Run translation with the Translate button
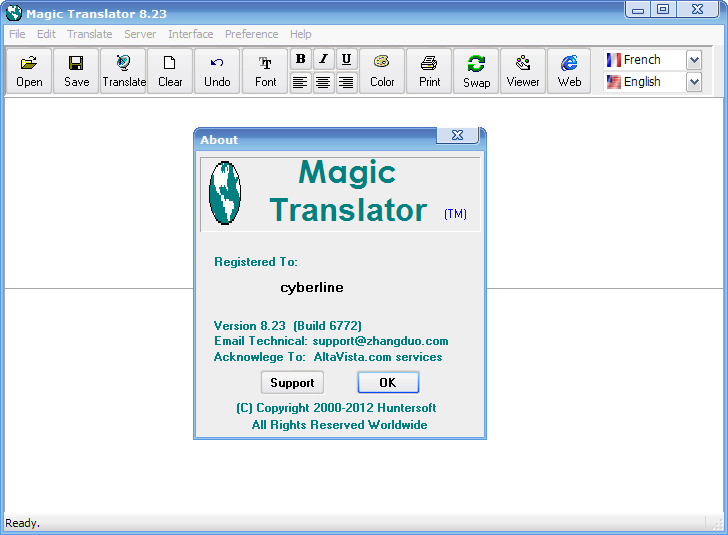The image size is (728, 535). [124, 71]
